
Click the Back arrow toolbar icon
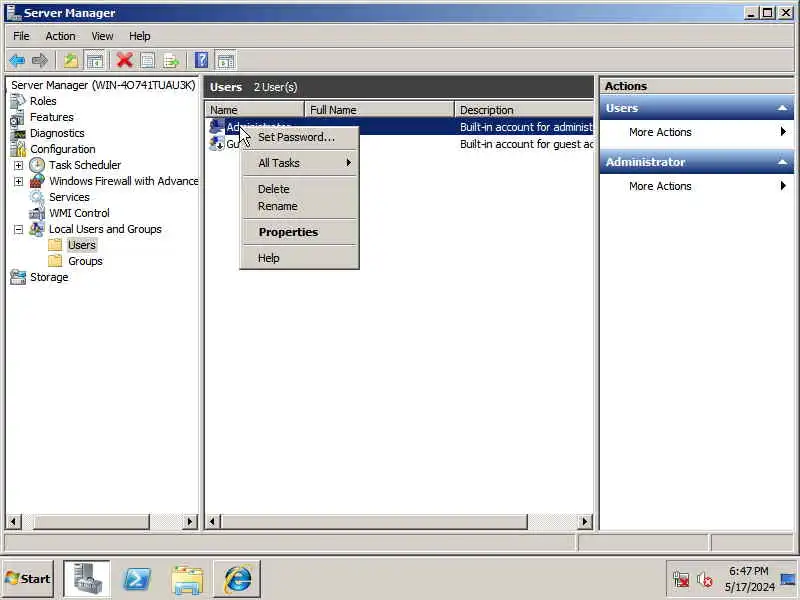[17, 61]
